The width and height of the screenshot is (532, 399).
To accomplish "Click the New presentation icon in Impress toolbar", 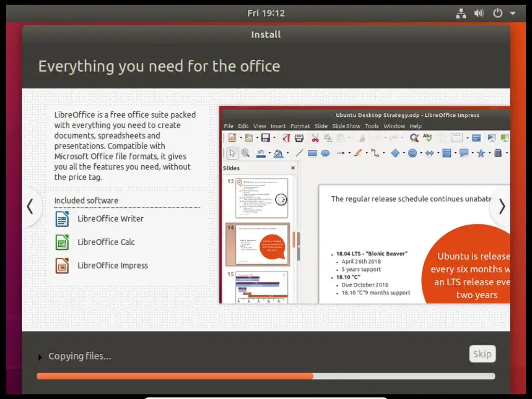I will point(232,138).
